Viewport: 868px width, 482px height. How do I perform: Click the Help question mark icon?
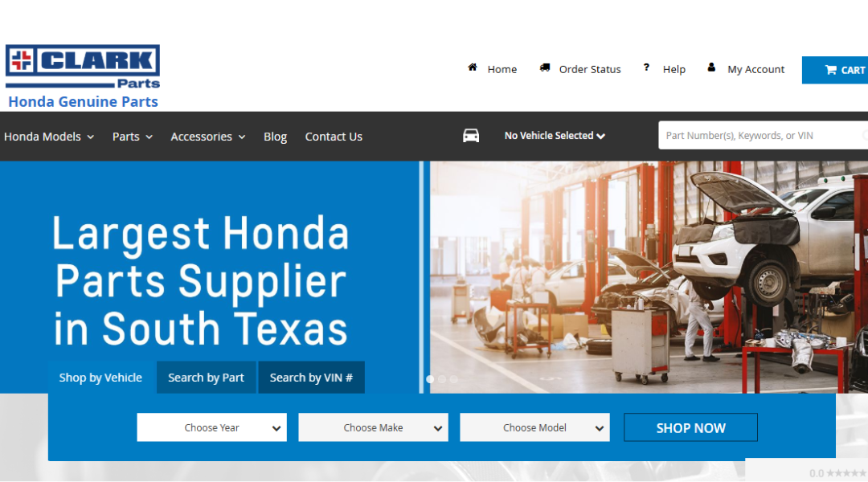click(x=646, y=67)
